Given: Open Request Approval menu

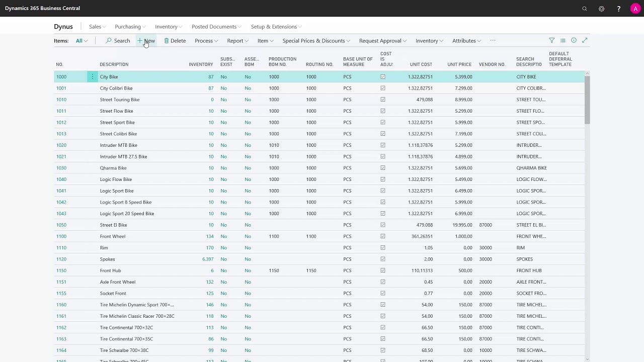Looking at the screenshot, I should (x=383, y=41).
